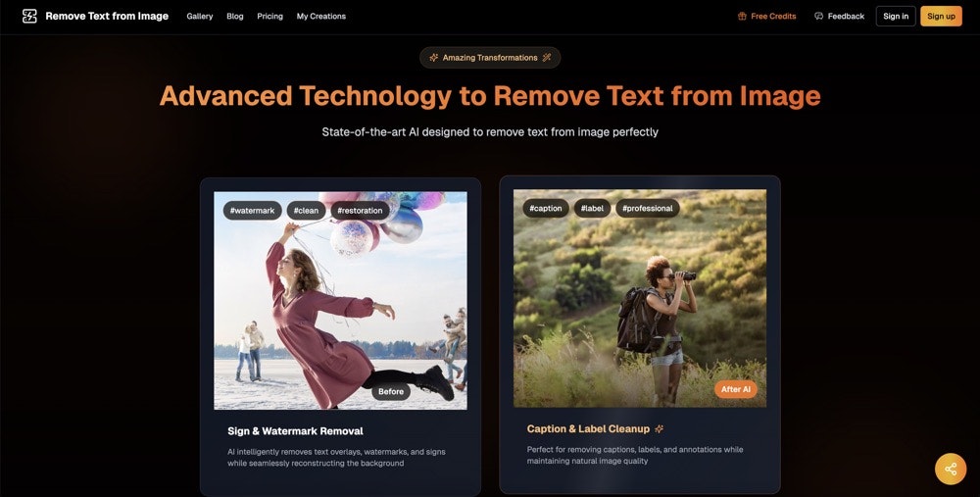Click the Before label on balloon image

tap(391, 391)
